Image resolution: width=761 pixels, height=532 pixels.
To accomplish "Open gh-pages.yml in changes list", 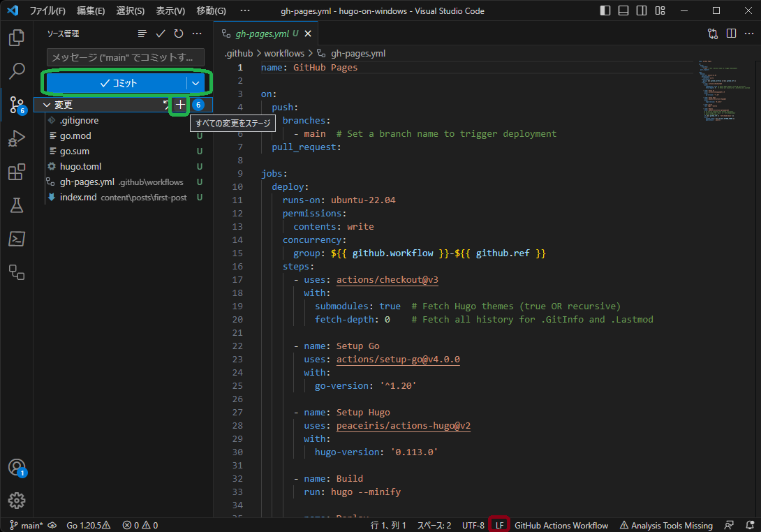I will tap(123, 182).
